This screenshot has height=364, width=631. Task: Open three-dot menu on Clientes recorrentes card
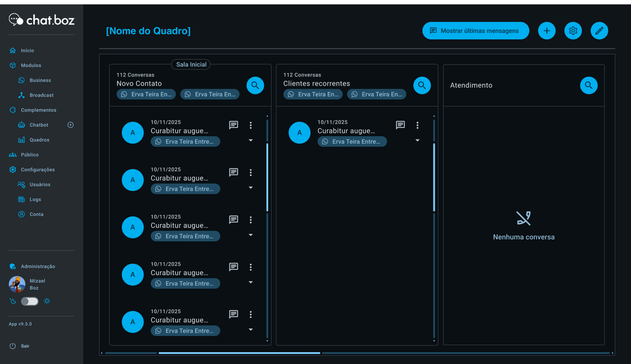tap(417, 125)
